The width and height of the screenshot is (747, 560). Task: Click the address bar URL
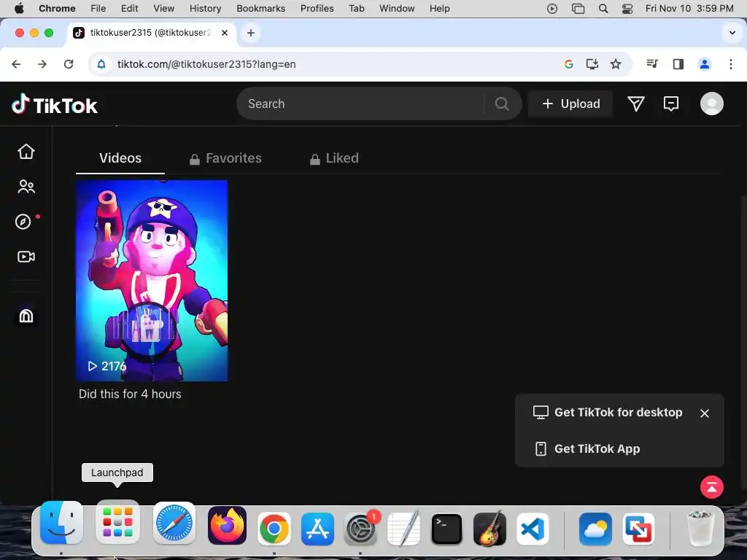pyautogui.click(x=206, y=64)
